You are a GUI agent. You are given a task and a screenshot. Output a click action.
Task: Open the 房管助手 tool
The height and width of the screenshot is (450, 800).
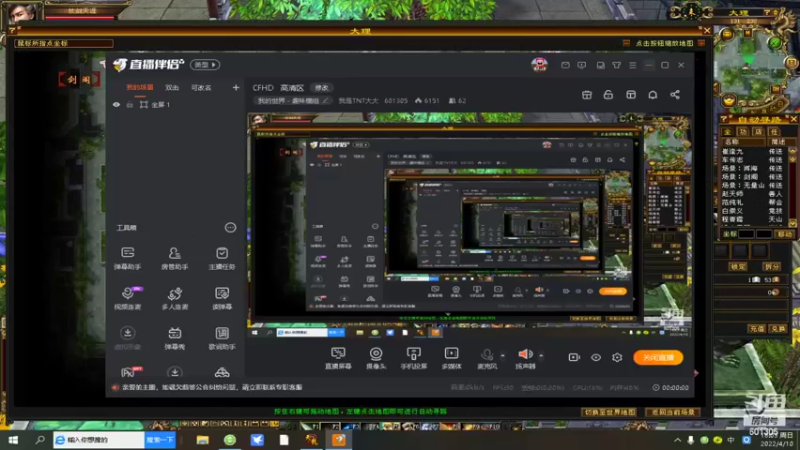pos(174,258)
